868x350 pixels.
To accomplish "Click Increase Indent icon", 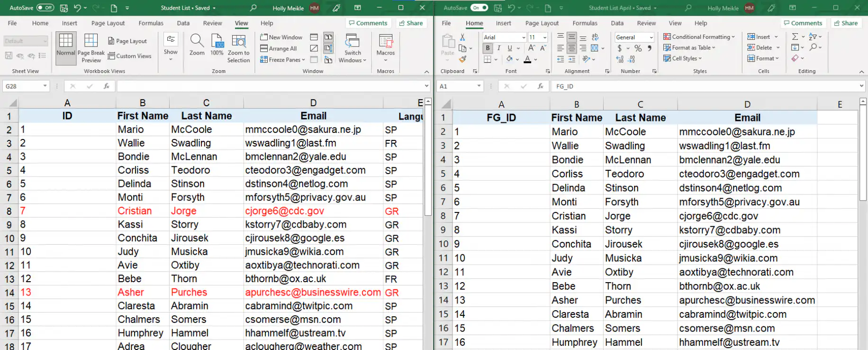I will click(572, 59).
